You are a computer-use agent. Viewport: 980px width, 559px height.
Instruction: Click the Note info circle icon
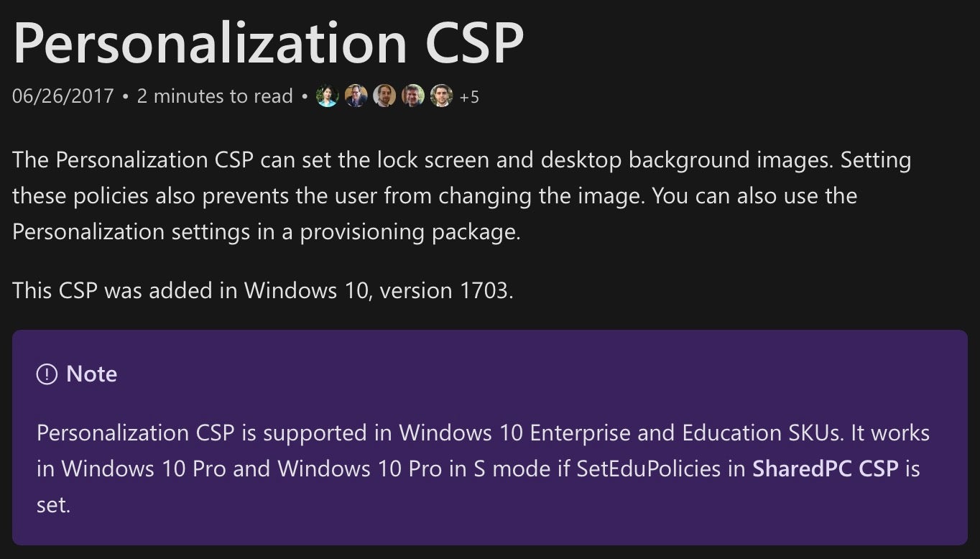pos(47,374)
